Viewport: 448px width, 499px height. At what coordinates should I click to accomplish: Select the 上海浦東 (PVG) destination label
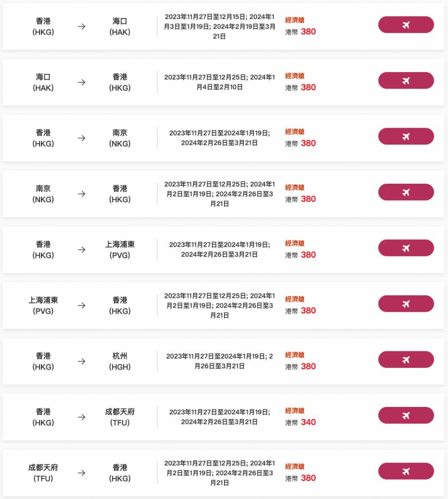tap(120, 249)
